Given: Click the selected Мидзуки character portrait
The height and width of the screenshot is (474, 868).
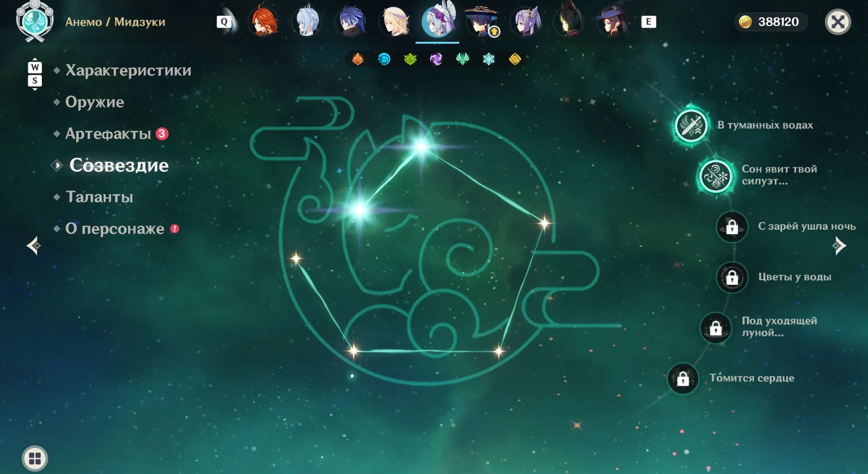Looking at the screenshot, I should (438, 20).
